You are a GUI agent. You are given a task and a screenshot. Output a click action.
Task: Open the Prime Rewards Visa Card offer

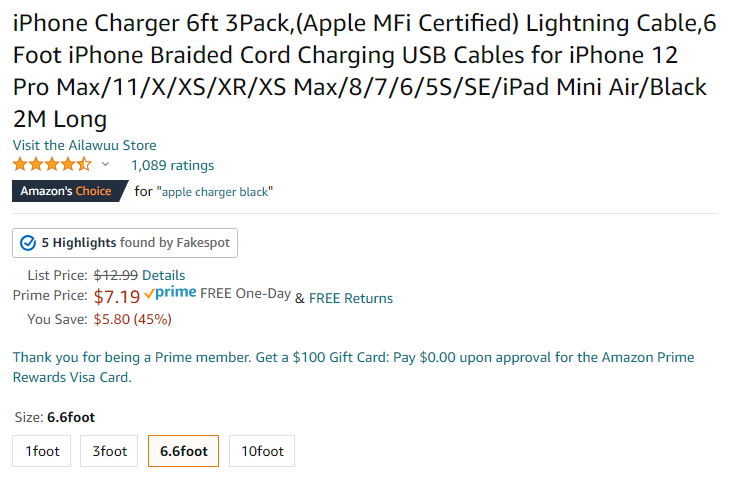[x=353, y=367]
